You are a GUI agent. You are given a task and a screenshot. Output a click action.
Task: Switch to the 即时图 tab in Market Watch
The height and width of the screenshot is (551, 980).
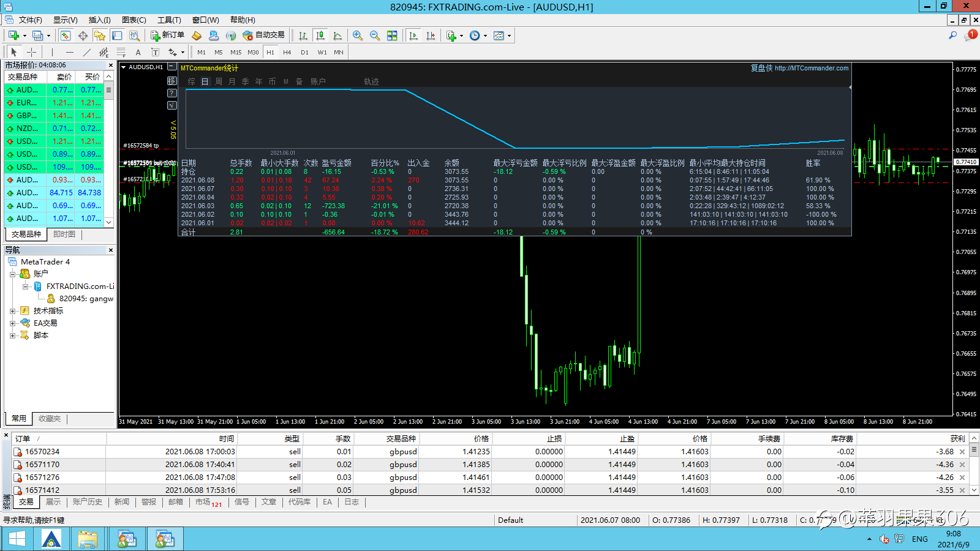(64, 234)
